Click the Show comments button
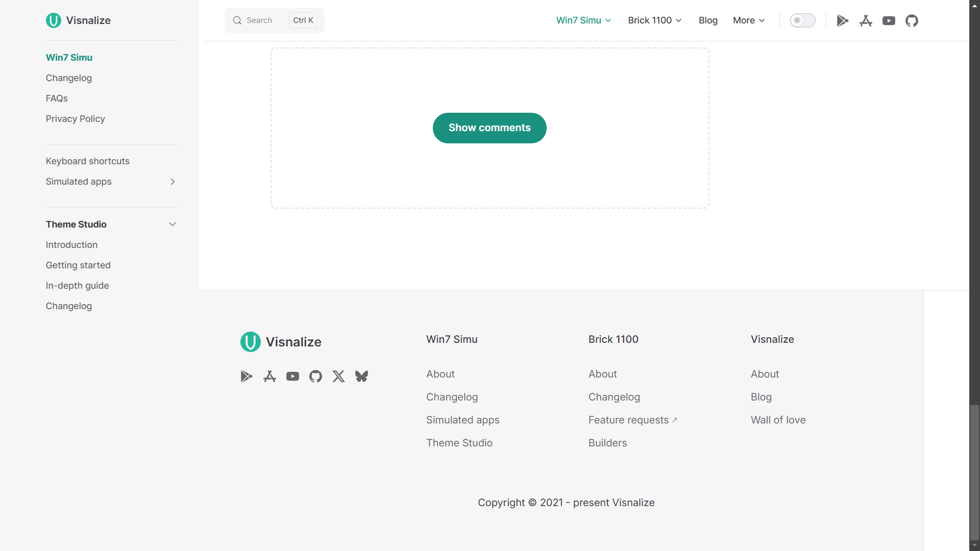This screenshot has width=980, height=551. coord(489,128)
